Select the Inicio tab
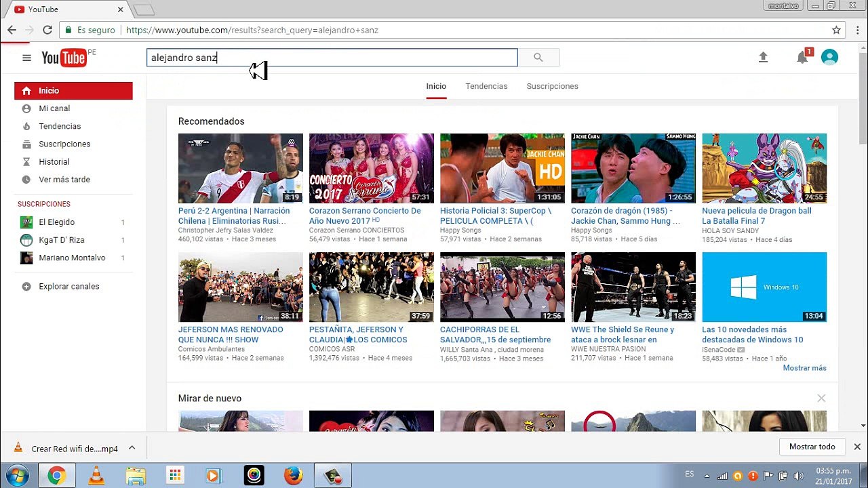Viewport: 868px width, 488px height. 436,86
